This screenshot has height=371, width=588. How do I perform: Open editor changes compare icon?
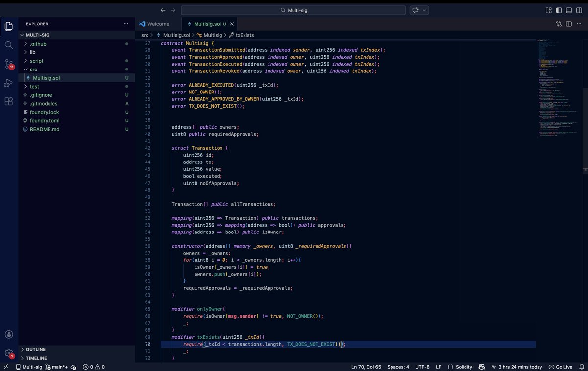[x=559, y=24]
